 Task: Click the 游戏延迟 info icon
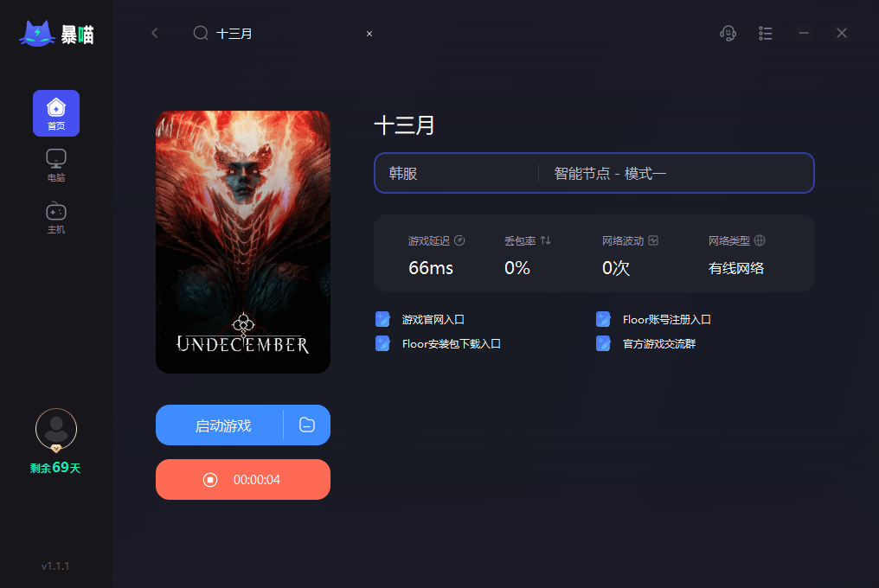459,240
